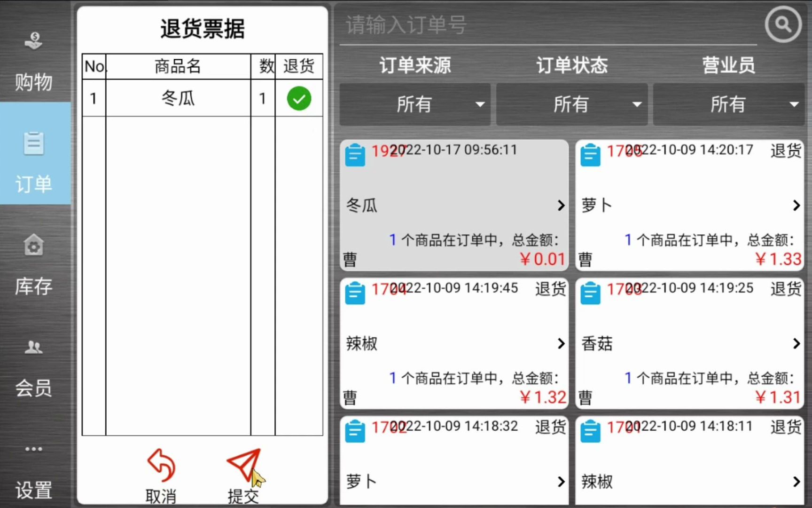Expand the 冬瓜 order chevron
812x508 pixels.
coord(561,205)
